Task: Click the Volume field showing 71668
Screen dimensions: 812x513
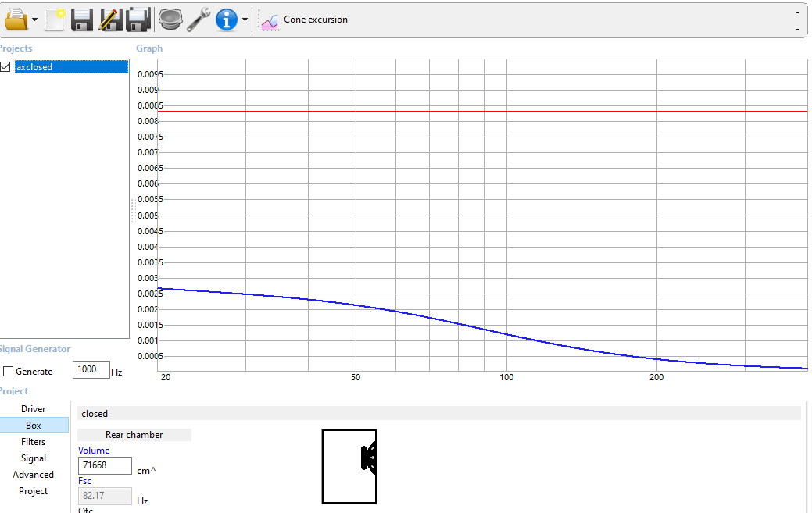Action: [105, 465]
